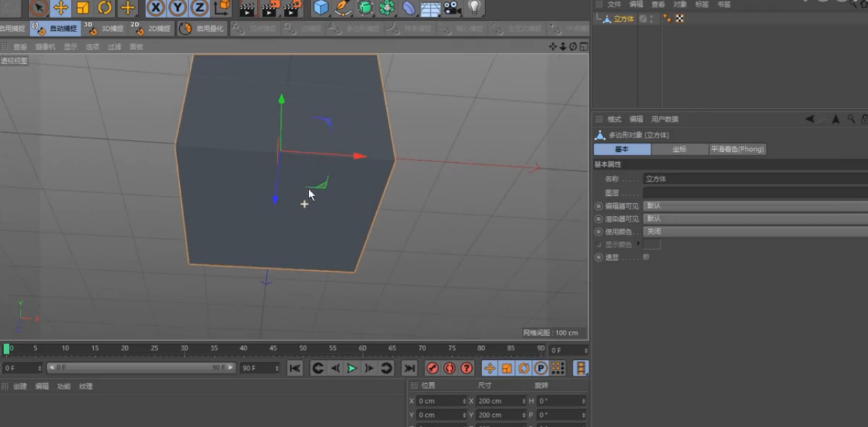
Task: Add a light object bulb icon
Action: point(474,8)
